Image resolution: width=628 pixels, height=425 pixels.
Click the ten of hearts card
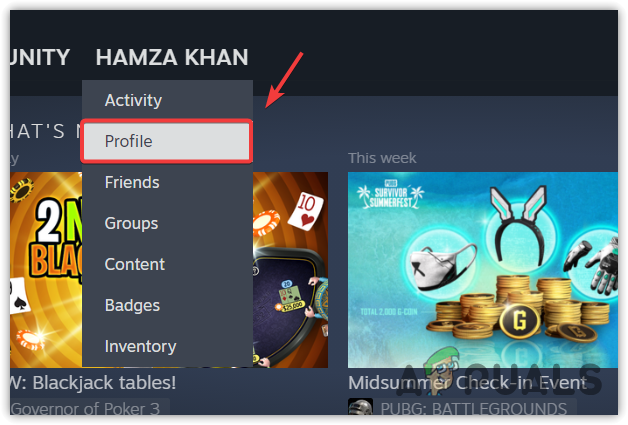point(307,210)
